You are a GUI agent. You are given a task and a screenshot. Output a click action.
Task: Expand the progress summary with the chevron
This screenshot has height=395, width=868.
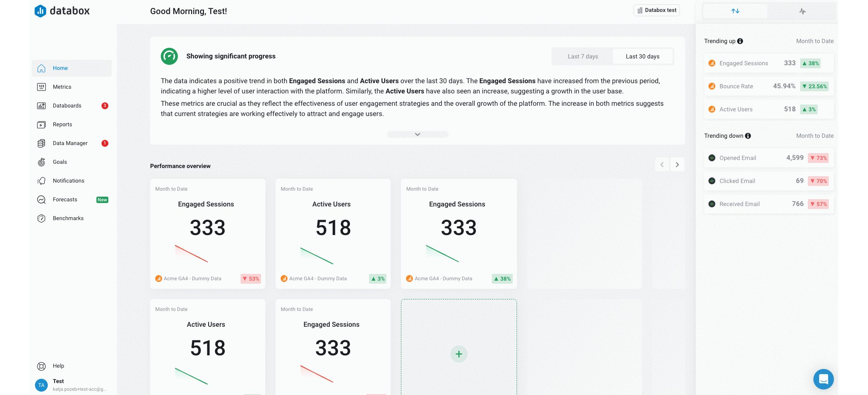point(418,134)
